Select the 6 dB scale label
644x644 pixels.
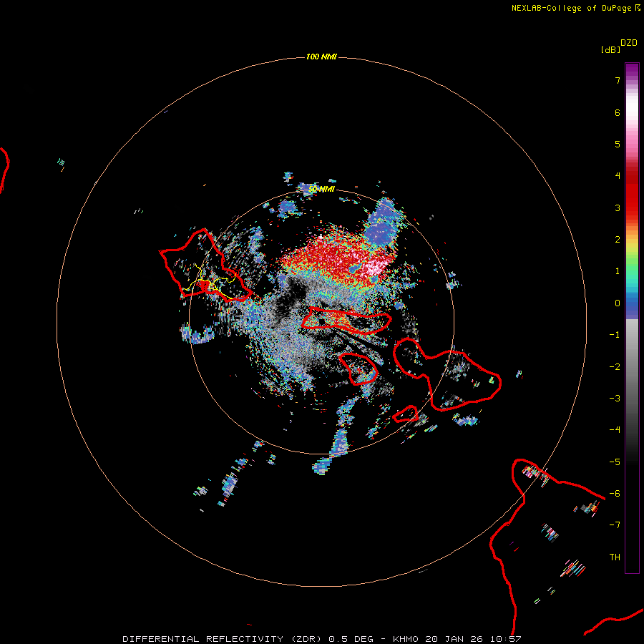coord(618,112)
